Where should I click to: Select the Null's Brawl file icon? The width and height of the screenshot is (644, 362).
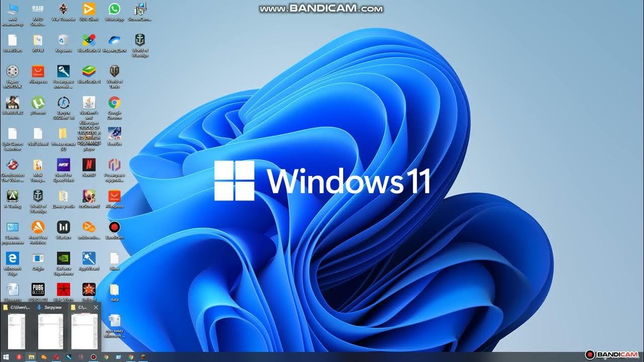pyautogui.click(x=38, y=137)
